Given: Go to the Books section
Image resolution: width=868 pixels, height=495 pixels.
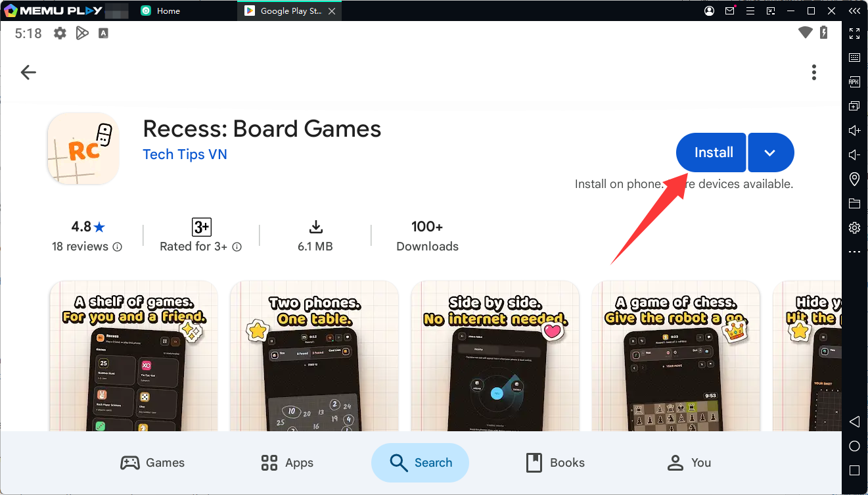Looking at the screenshot, I should (555, 463).
